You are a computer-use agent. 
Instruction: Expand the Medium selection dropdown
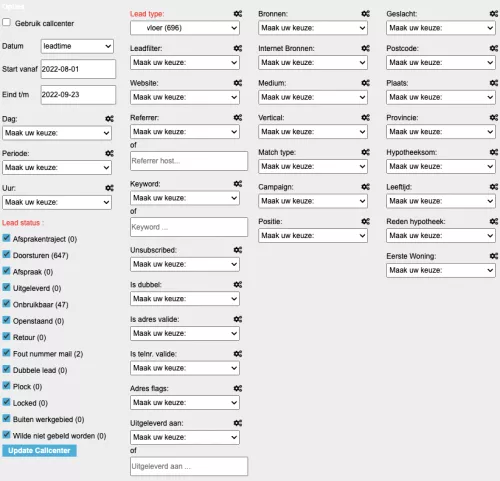point(313,97)
